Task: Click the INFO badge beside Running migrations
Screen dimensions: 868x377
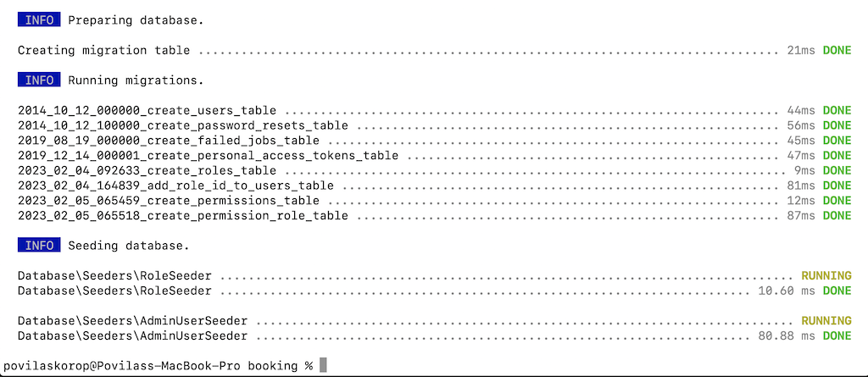Action: pyautogui.click(x=39, y=80)
